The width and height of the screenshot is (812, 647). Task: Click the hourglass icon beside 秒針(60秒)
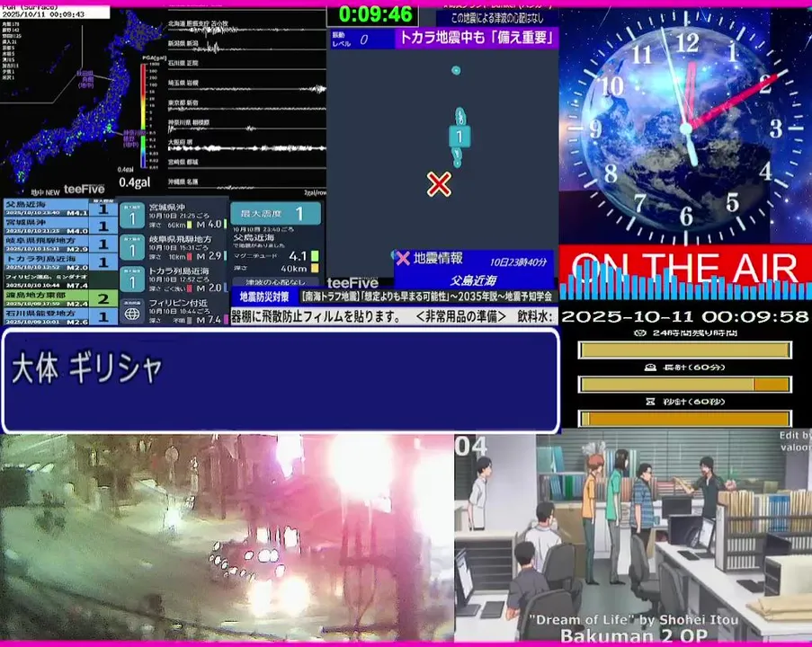(650, 402)
